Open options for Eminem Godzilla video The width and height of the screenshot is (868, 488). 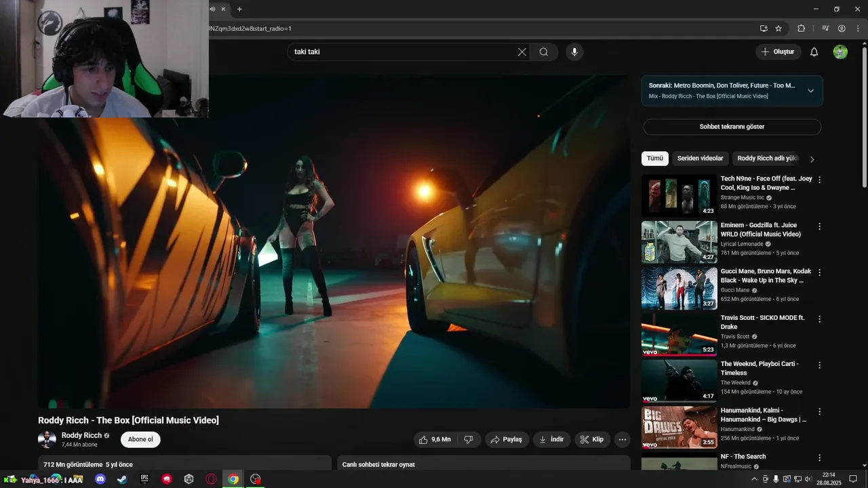pyautogui.click(x=819, y=226)
